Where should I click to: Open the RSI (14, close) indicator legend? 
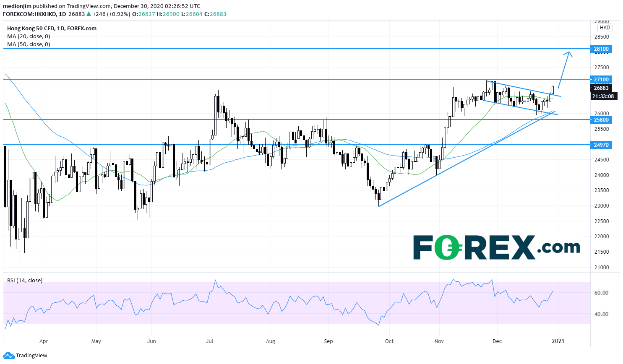point(25,280)
